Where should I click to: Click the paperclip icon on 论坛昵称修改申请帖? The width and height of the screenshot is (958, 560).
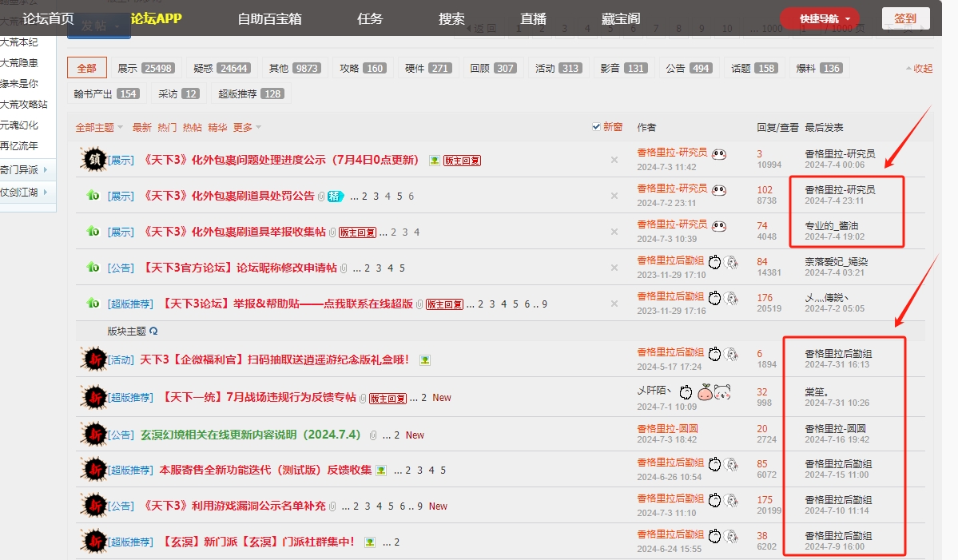344,268
